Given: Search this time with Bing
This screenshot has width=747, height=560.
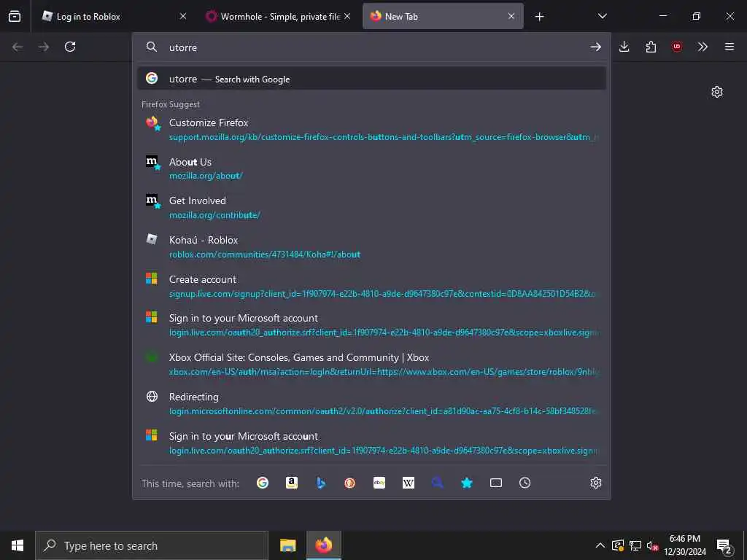Looking at the screenshot, I should [321, 483].
